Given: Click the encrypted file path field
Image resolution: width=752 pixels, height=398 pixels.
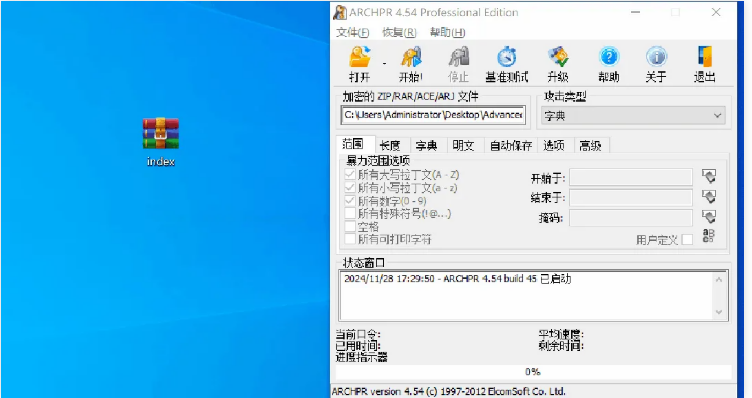Looking at the screenshot, I should click(434, 115).
